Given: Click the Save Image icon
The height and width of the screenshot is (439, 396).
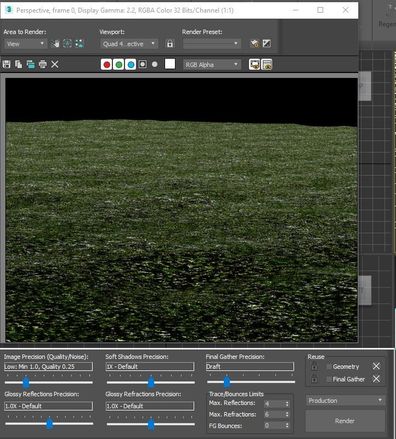Looking at the screenshot, I should pyautogui.click(x=6, y=64).
